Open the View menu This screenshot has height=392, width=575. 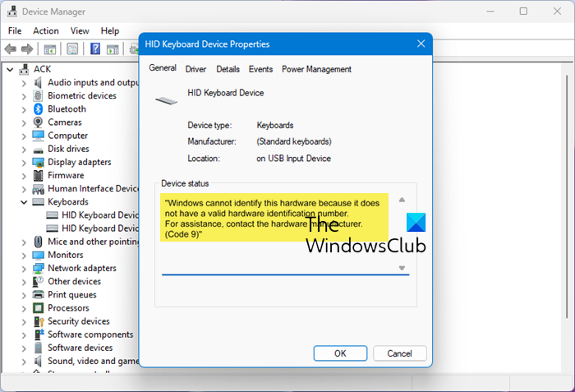point(80,31)
